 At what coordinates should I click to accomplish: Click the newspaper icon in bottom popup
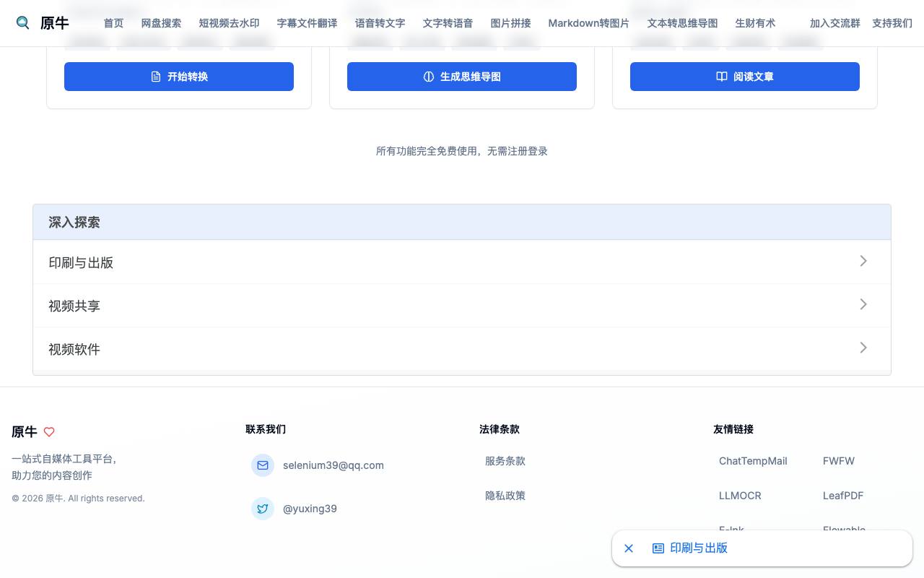[x=658, y=548]
